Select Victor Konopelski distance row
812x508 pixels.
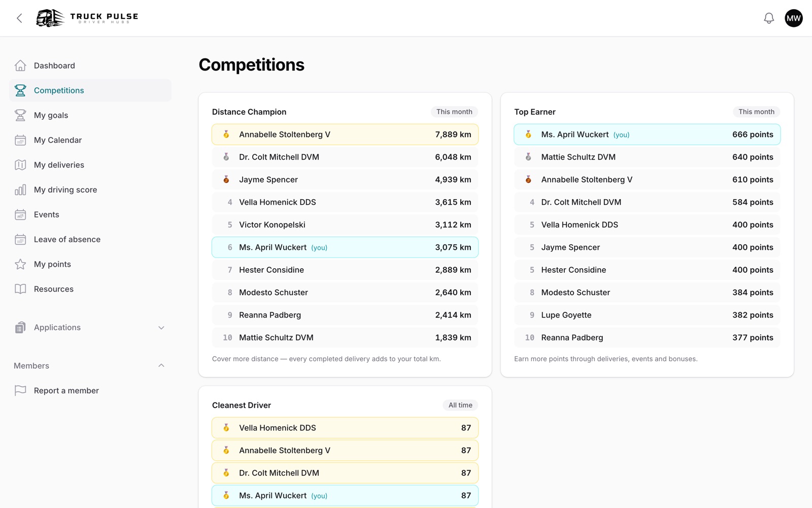[x=345, y=225]
